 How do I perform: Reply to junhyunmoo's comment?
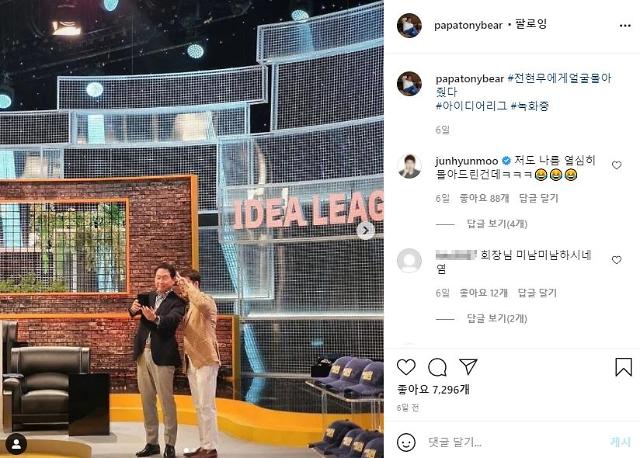pos(538,198)
